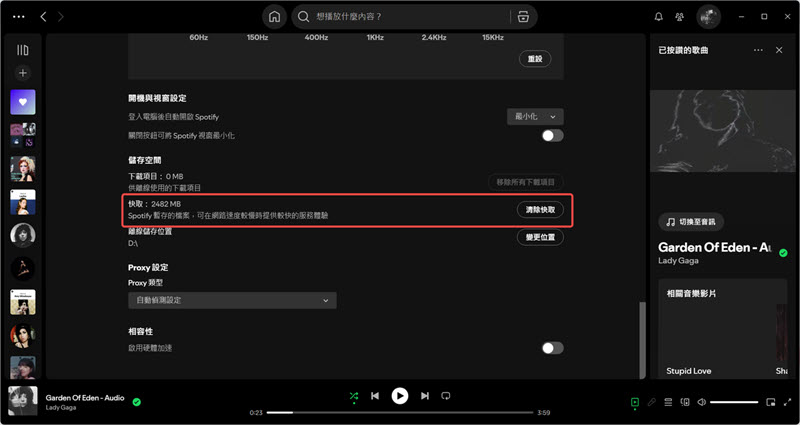This screenshot has height=425, width=800.
Task: Open the Home page
Action: click(274, 17)
